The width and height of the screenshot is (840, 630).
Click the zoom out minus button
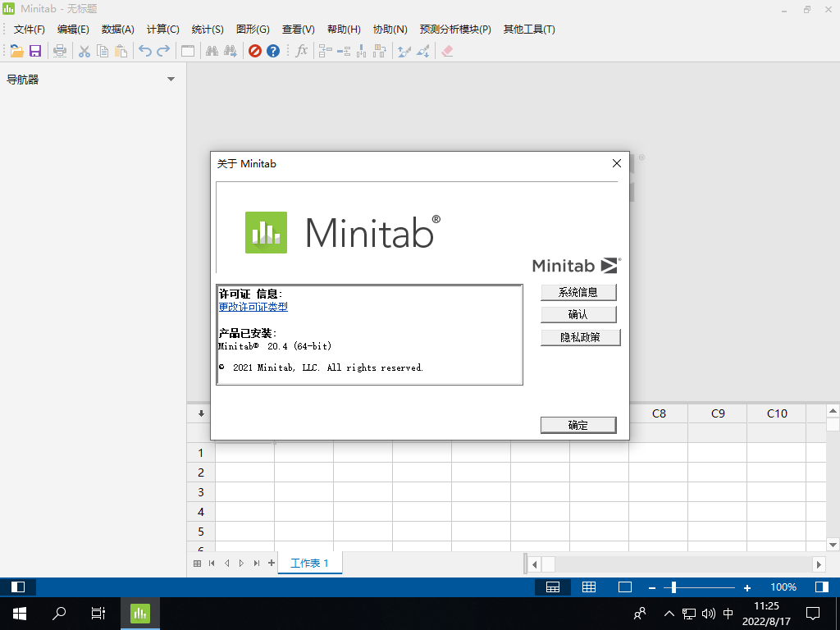pyautogui.click(x=652, y=587)
